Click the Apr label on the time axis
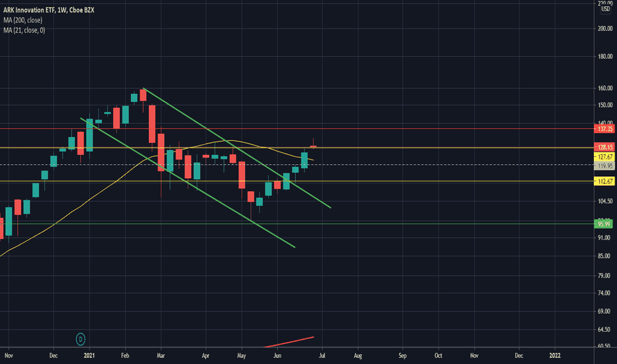Screen dimensions: 617x364 tap(205, 356)
